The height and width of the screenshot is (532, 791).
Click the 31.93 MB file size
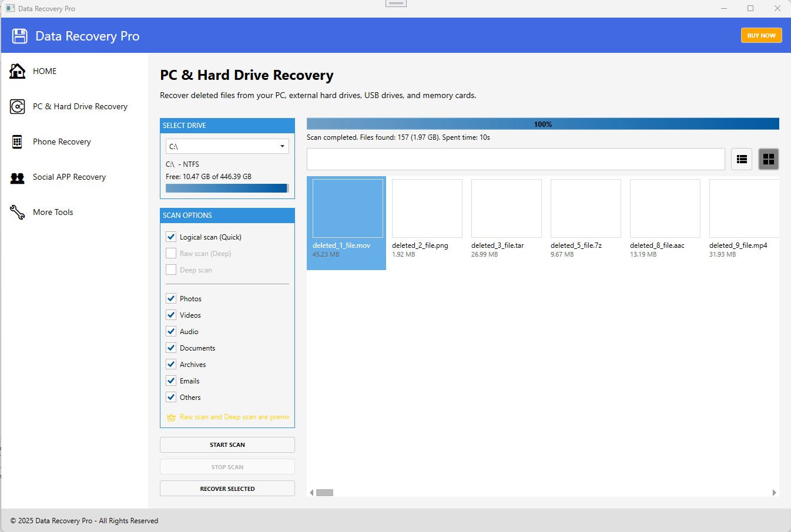click(x=722, y=254)
